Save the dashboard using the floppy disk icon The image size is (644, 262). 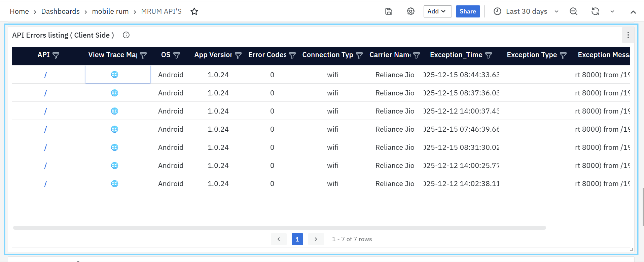click(389, 11)
